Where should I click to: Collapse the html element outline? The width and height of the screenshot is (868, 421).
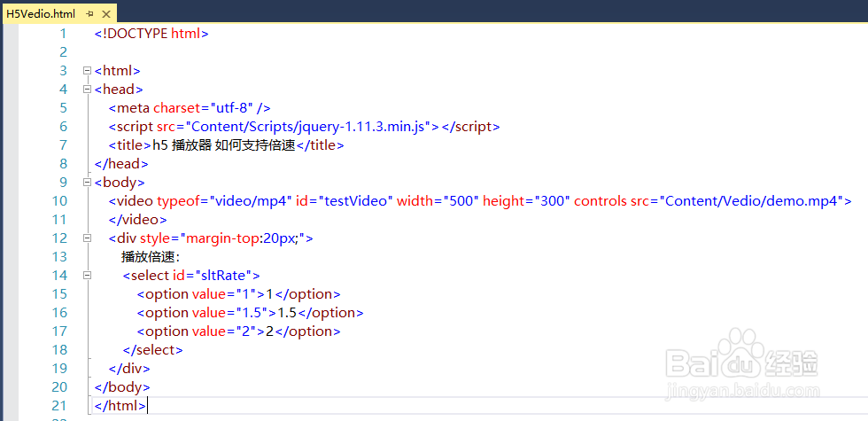click(86, 71)
